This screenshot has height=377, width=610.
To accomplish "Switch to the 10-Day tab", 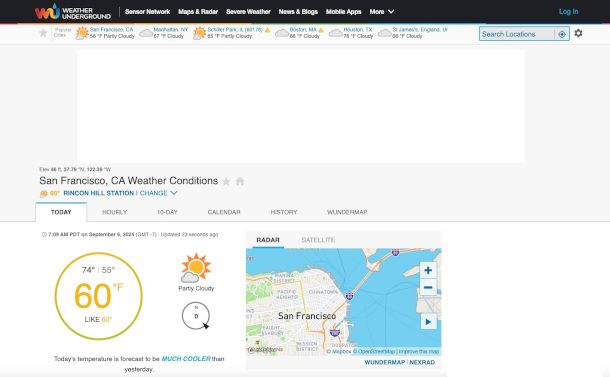I will pos(167,212).
